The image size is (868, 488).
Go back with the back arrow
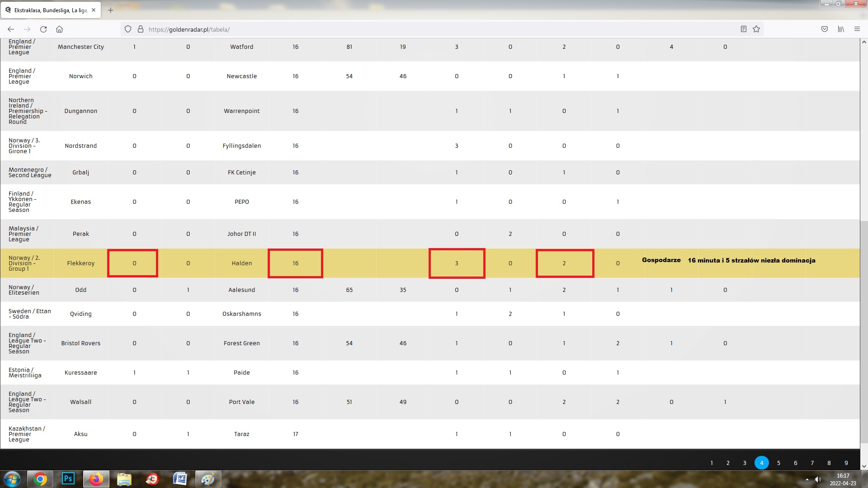pyautogui.click(x=11, y=29)
